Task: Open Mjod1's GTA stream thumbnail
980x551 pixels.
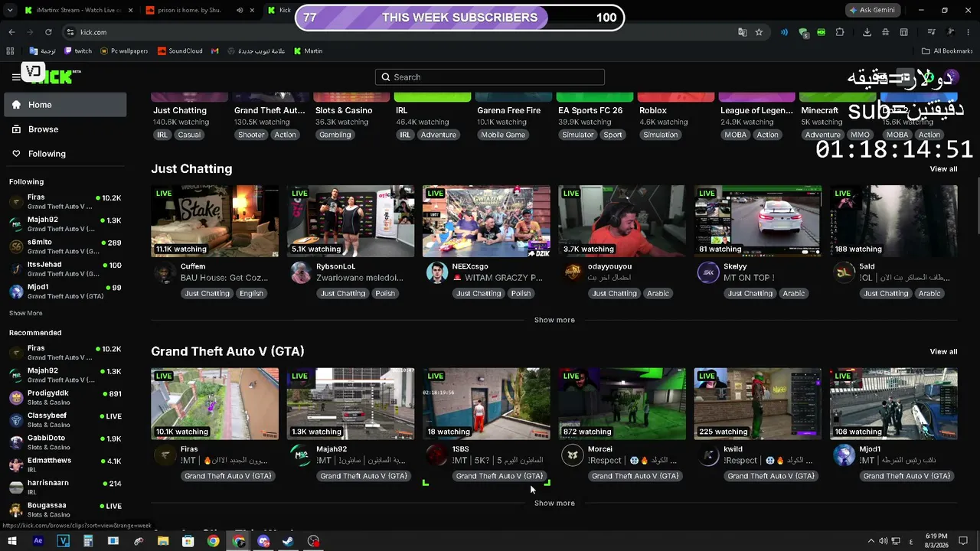Action: tap(893, 404)
